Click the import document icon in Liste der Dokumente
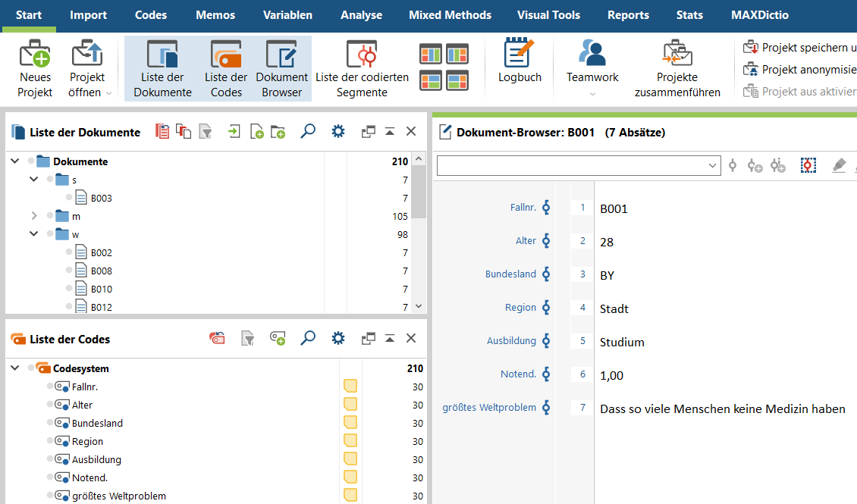This screenshot has height=504, width=857. [x=234, y=132]
